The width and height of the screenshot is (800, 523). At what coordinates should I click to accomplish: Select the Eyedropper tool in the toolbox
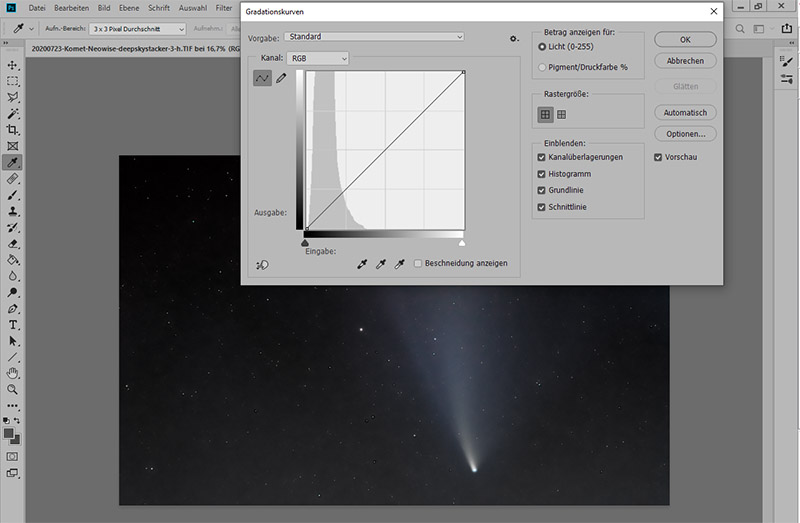point(13,162)
